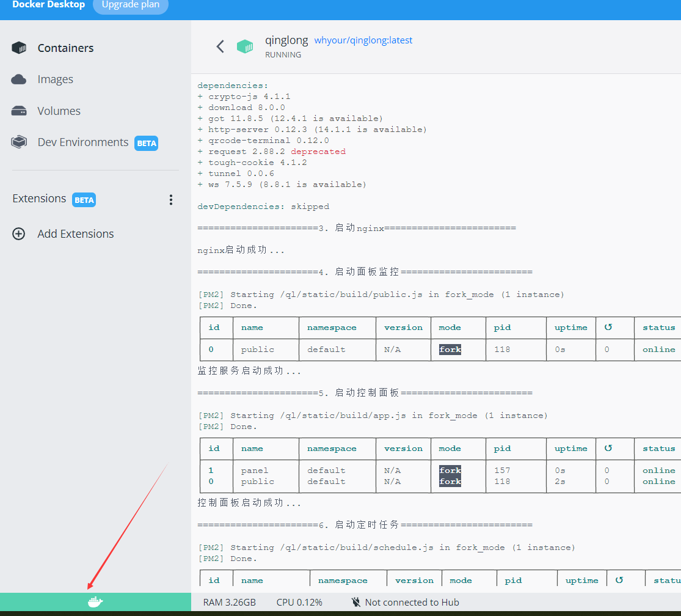Open the whyour/qinglong:latest image link

tap(363, 40)
